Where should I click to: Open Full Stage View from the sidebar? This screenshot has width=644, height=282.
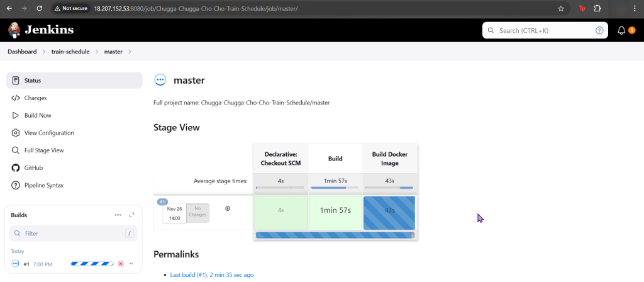click(43, 150)
